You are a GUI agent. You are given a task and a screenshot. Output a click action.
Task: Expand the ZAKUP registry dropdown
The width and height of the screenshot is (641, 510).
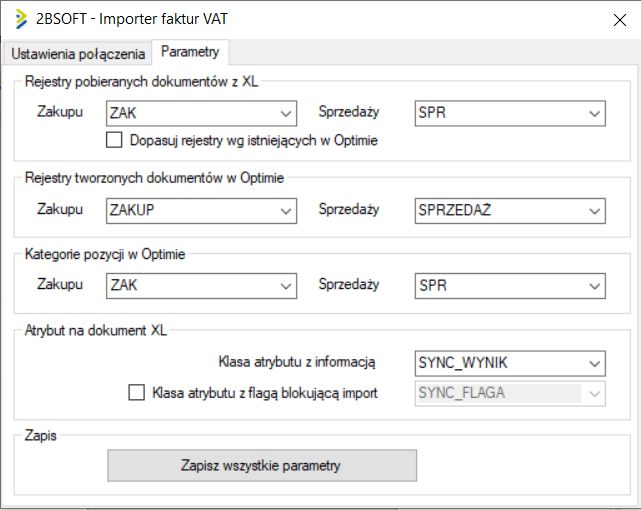tap(201, 211)
